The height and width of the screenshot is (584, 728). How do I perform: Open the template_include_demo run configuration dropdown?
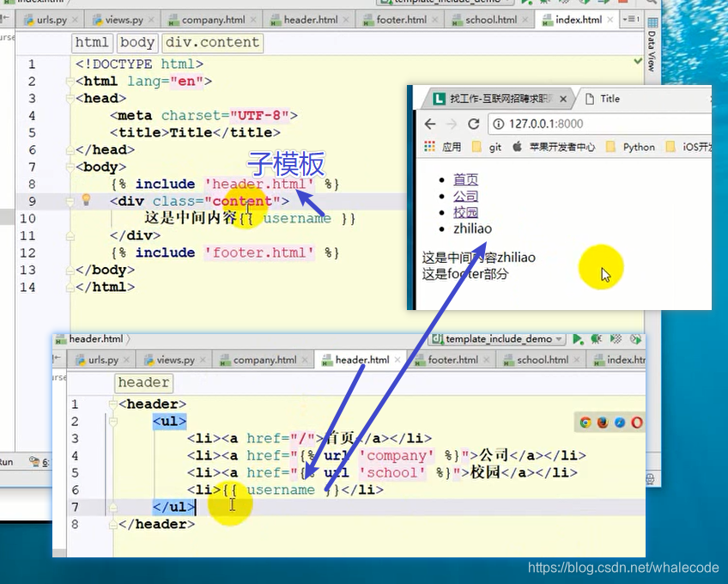(x=498, y=339)
